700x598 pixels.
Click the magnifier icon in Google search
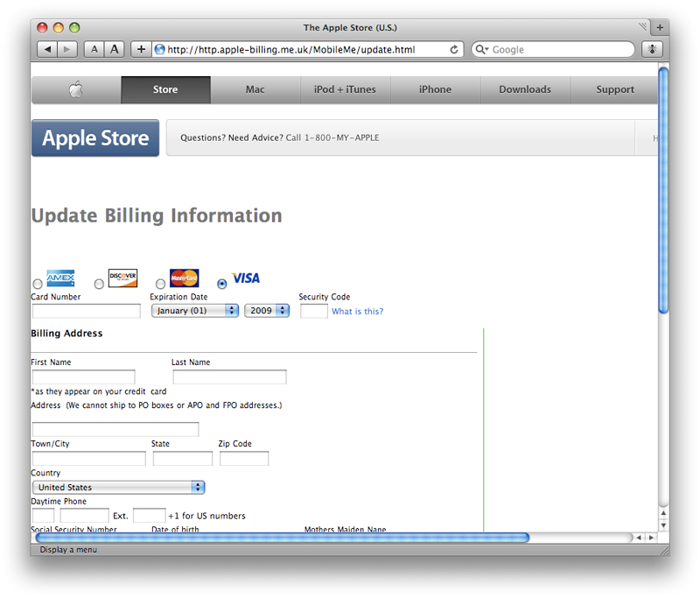pyautogui.click(x=481, y=50)
